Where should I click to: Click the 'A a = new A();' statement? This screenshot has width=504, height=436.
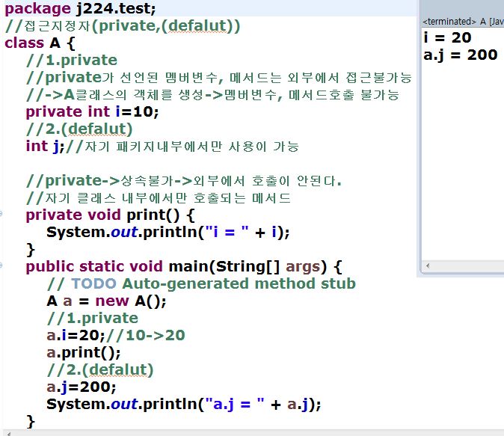coord(106,301)
